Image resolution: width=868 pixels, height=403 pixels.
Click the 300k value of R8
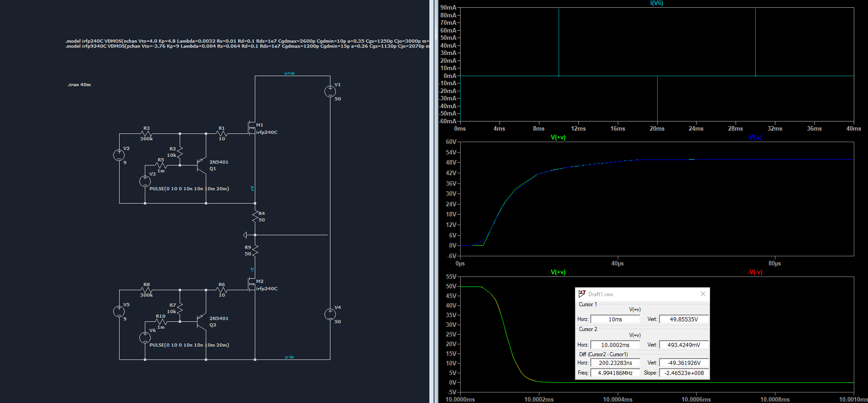pyautogui.click(x=147, y=295)
